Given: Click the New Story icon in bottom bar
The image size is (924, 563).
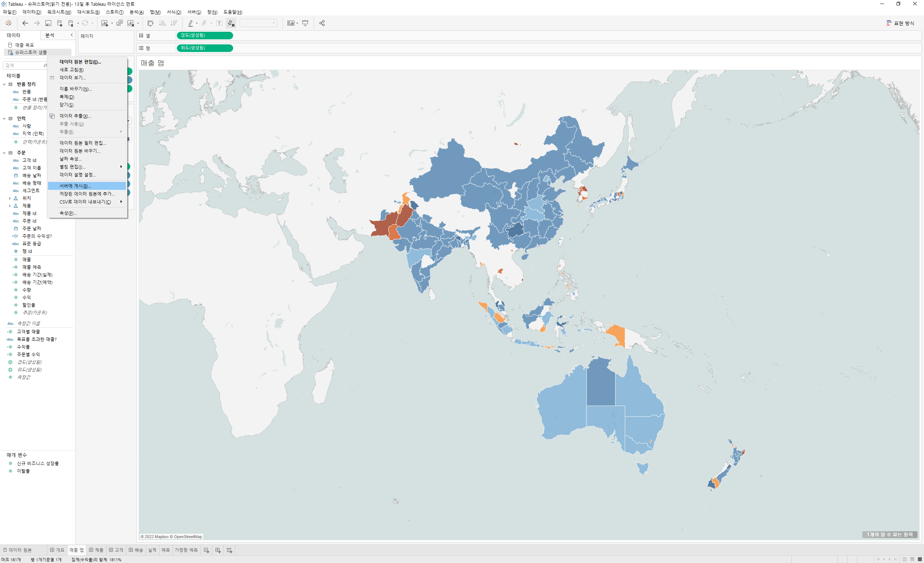Looking at the screenshot, I should (230, 550).
